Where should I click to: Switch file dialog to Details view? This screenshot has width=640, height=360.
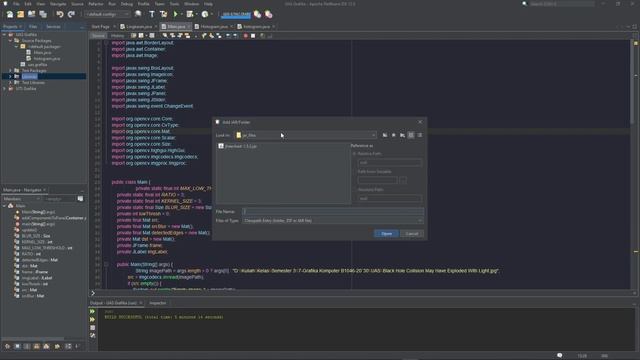(x=420, y=135)
